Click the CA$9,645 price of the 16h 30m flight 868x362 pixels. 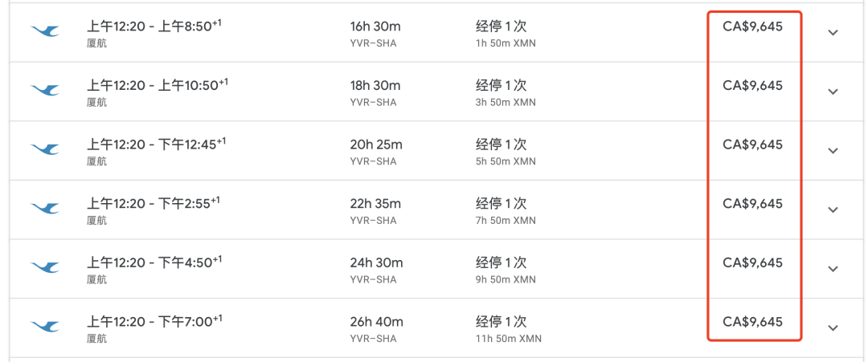(753, 26)
